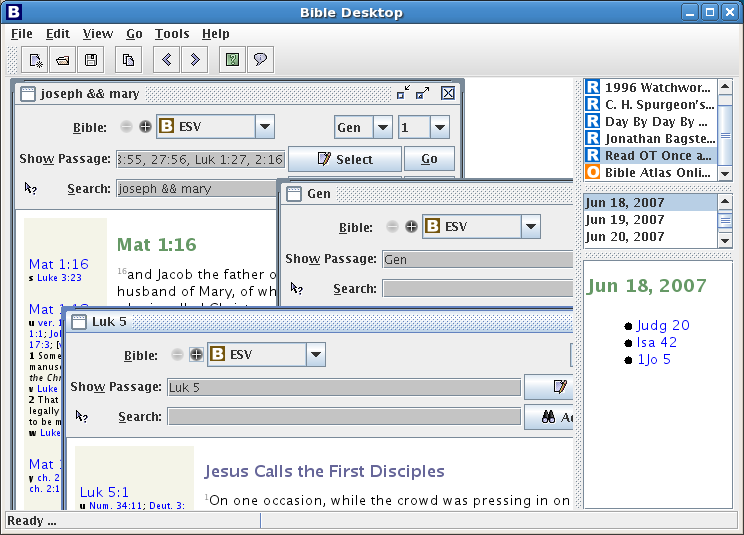
Task: Open help contents via the green question icon
Action: (x=232, y=60)
